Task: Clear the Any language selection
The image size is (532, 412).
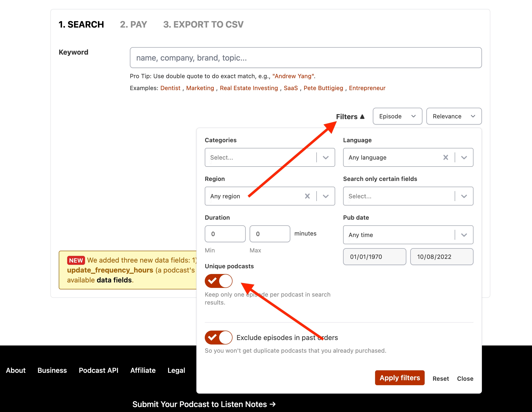Action: pyautogui.click(x=445, y=157)
